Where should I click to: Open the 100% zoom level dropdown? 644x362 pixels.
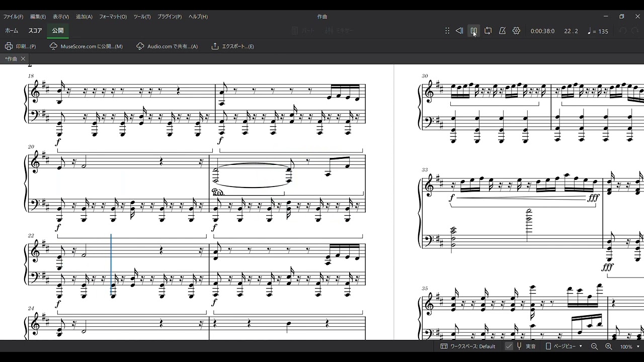click(x=629, y=347)
